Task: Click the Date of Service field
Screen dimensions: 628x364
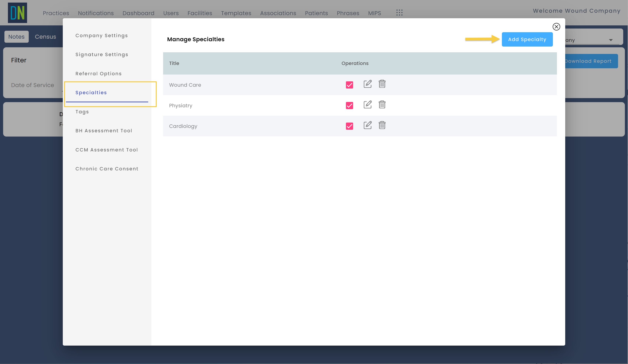Action: pos(32,85)
